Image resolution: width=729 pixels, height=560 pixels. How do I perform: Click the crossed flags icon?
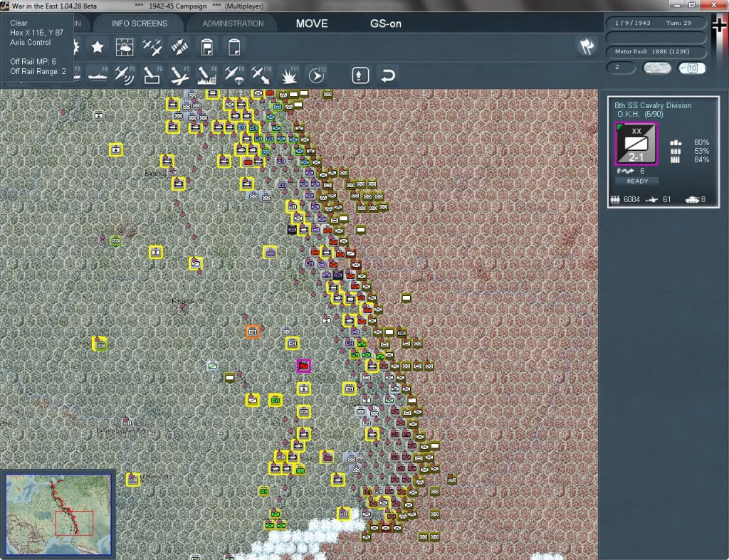587,46
